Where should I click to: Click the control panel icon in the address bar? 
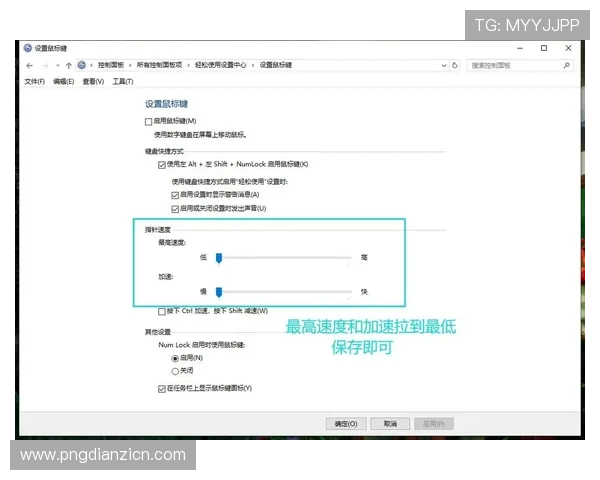click(x=82, y=65)
